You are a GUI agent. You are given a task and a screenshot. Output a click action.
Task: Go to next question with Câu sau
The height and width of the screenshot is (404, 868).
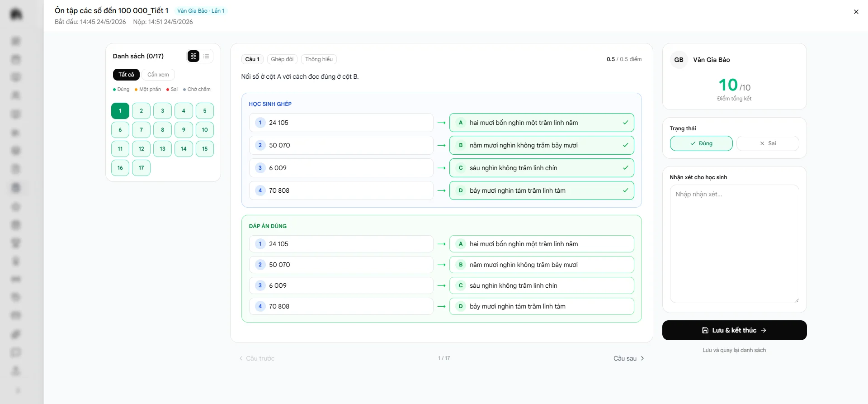tap(629, 358)
